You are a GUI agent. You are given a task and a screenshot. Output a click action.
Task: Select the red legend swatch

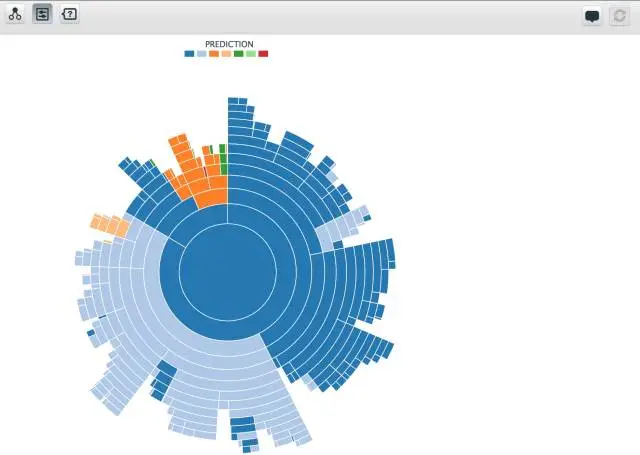point(263,53)
